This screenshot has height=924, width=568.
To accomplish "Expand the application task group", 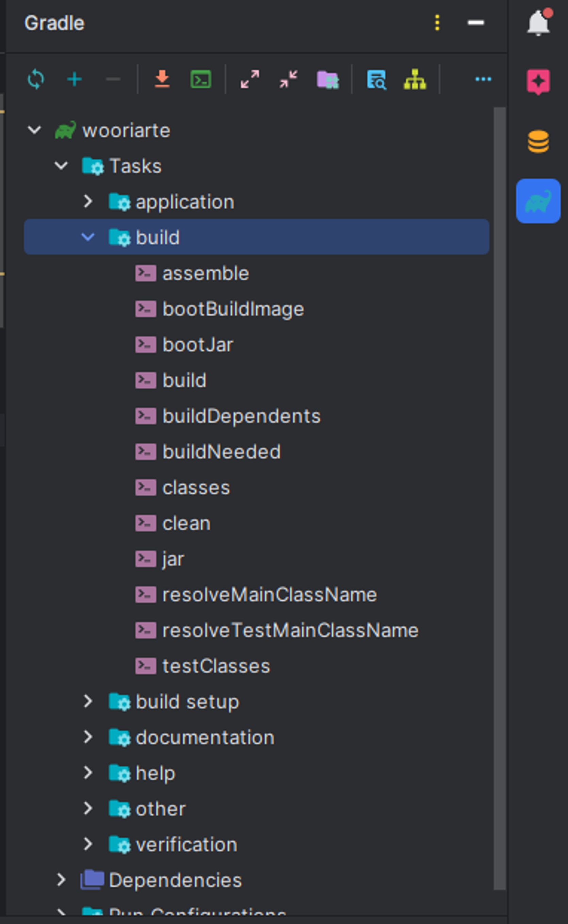I will [88, 201].
